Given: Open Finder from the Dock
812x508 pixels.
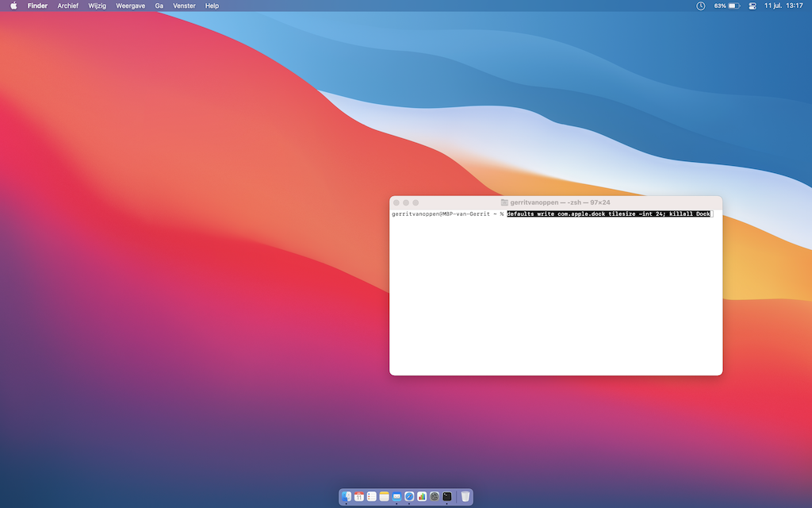Looking at the screenshot, I should [347, 497].
